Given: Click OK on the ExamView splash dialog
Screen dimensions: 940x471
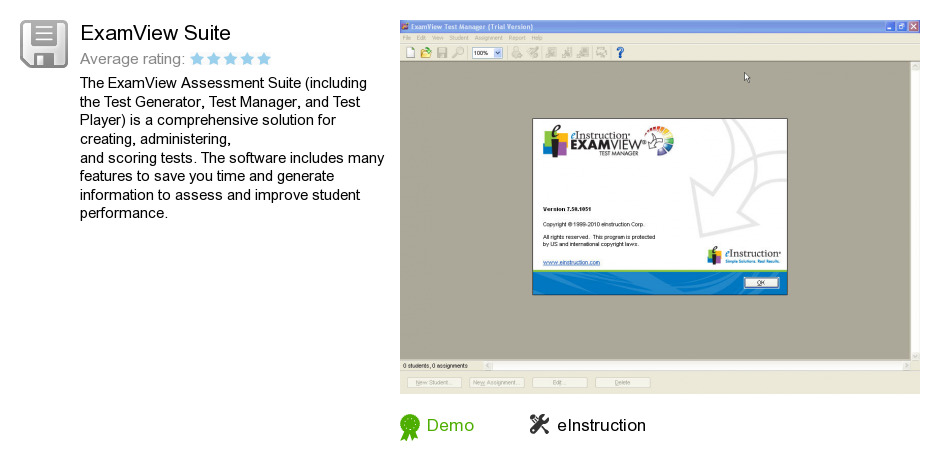Looking at the screenshot, I should point(761,282).
